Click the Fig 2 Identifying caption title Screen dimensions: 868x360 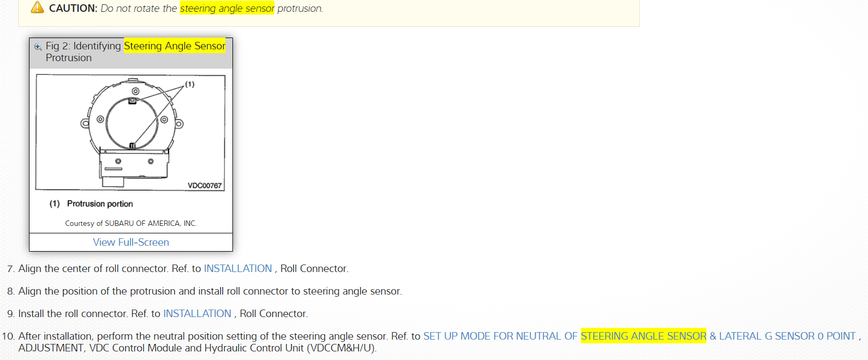(83, 46)
